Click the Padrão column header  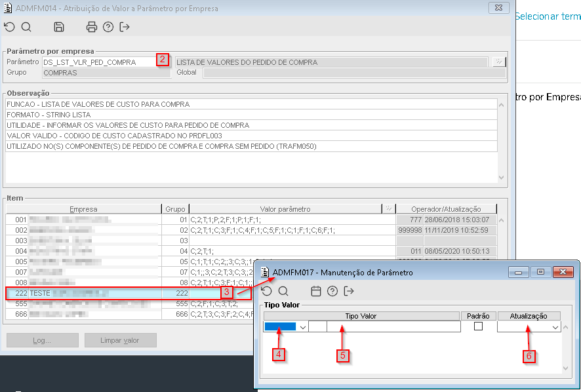tap(478, 316)
